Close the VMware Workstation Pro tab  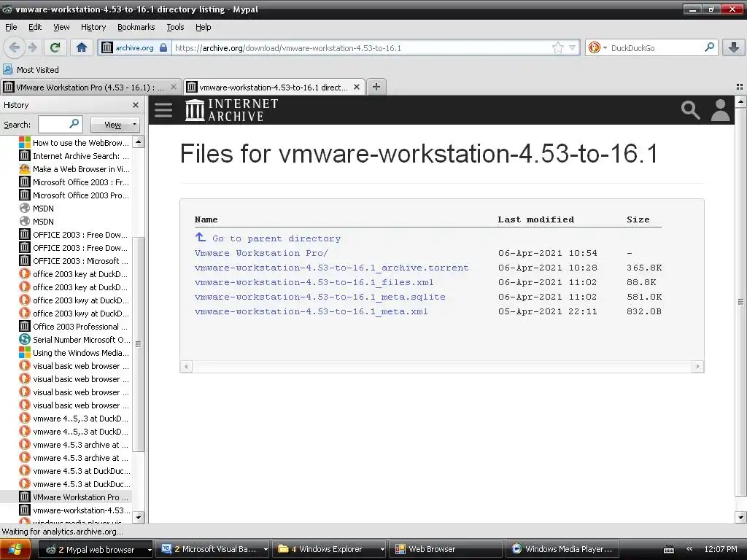(x=174, y=87)
